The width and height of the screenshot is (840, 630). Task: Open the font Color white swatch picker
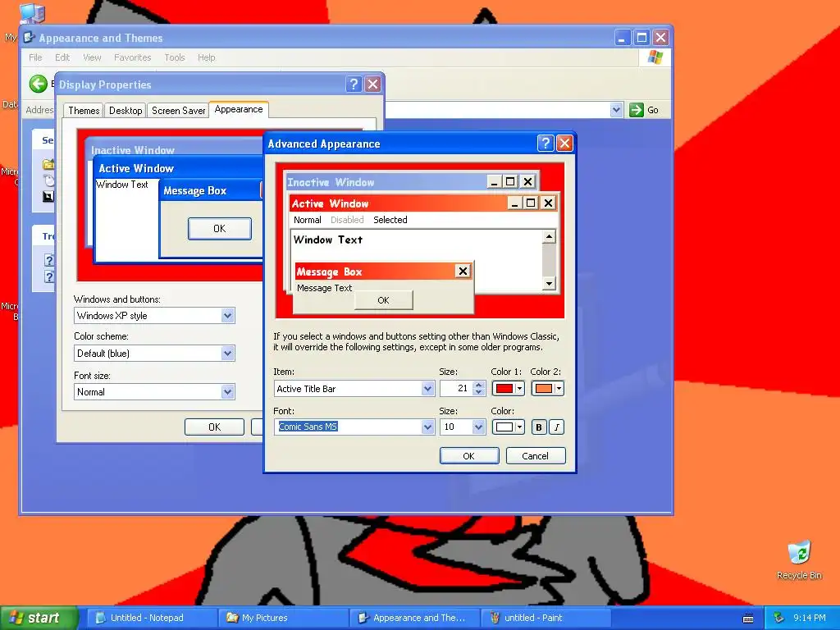508,427
